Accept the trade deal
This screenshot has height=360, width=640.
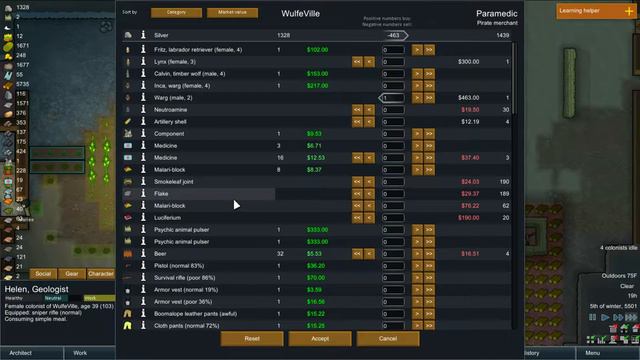pos(320,338)
